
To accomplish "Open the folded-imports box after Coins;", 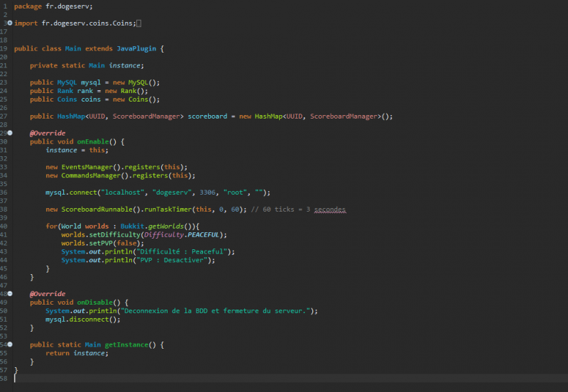I will pyautogui.click(x=138, y=23).
